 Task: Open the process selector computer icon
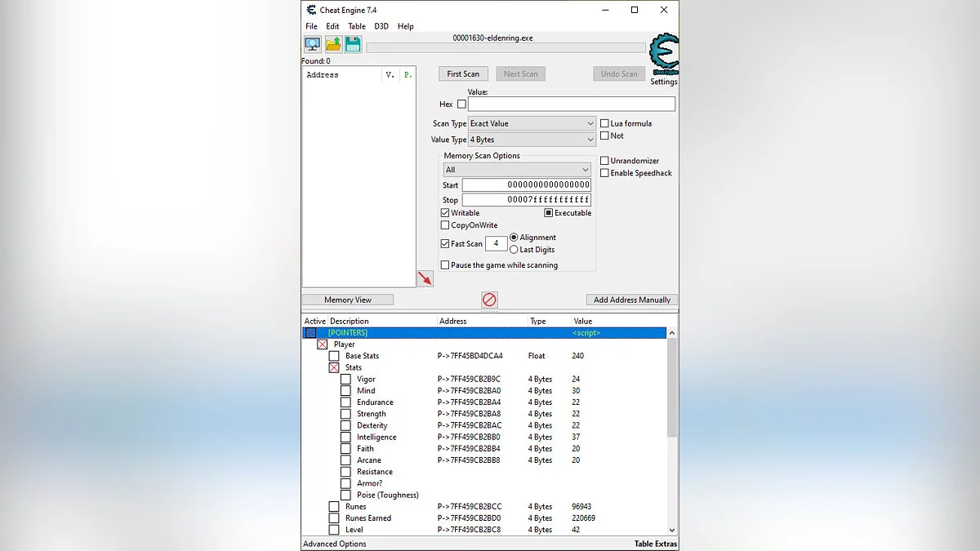click(312, 44)
